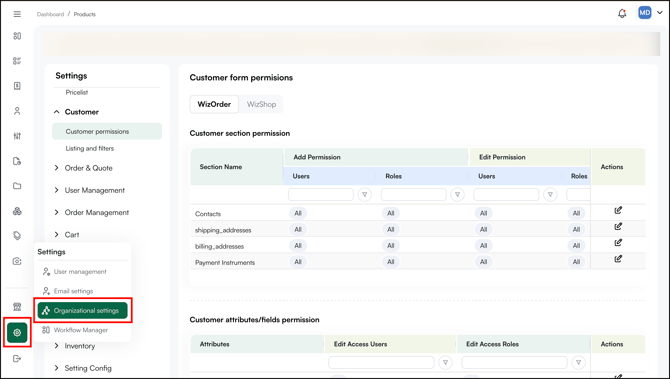
Task: Open filter icon for Add Permission Roles
Action: pyautogui.click(x=457, y=194)
